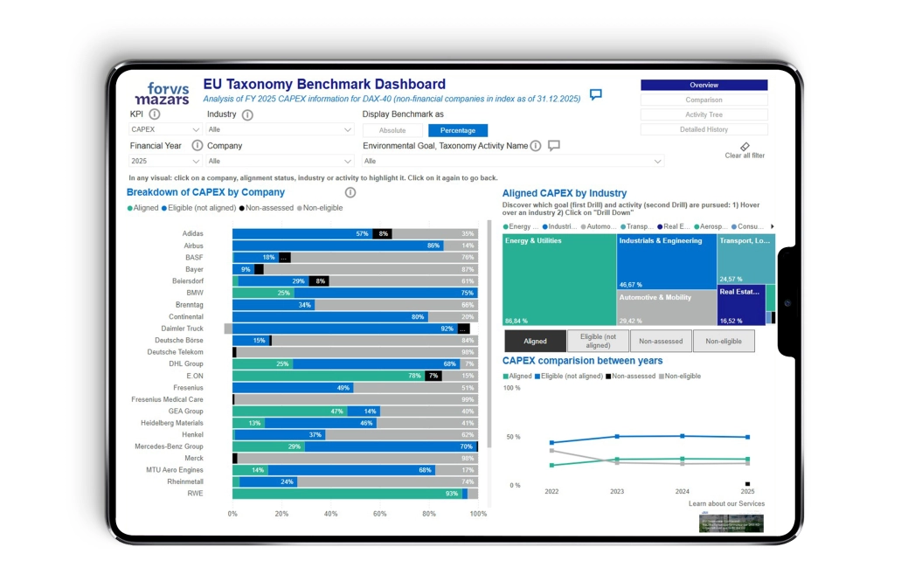The width and height of the screenshot is (908, 588).
Task: Click E.ON 78% aligned bar segment
Action: coord(329,376)
